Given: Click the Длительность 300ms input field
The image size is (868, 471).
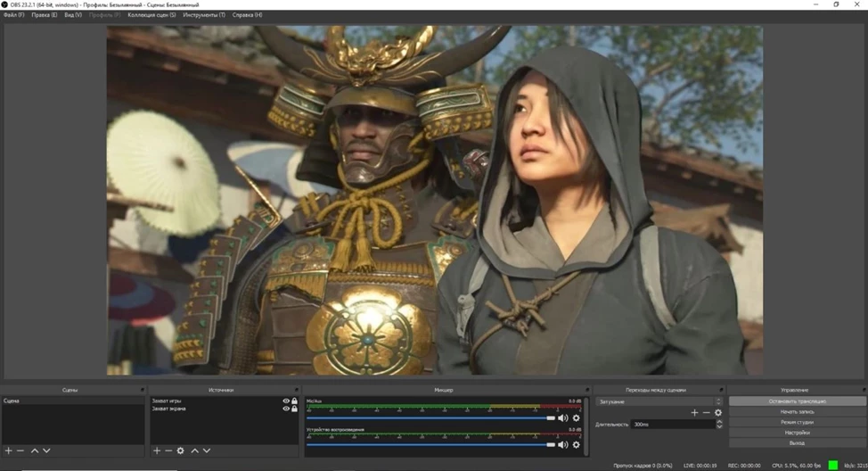Looking at the screenshot, I should [673, 425].
